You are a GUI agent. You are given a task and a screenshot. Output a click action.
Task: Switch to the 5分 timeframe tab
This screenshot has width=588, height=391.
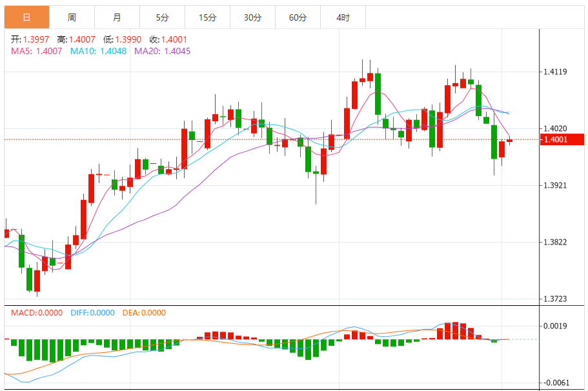coord(162,17)
